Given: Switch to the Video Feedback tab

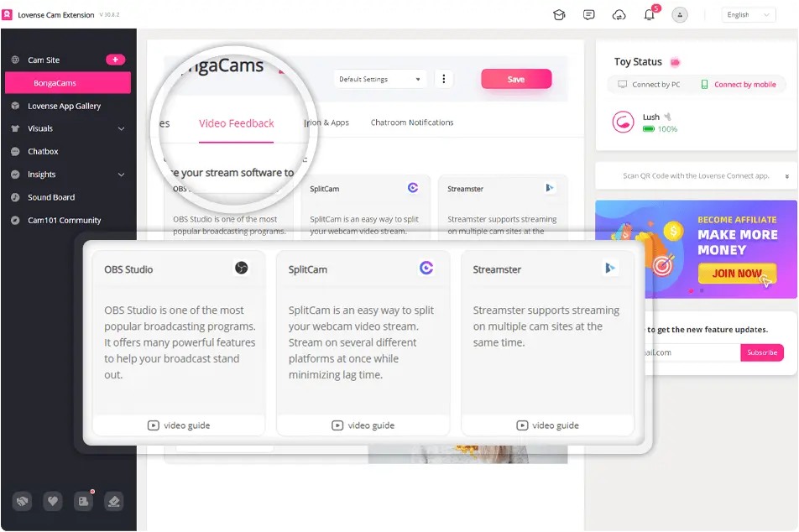Looking at the screenshot, I should [237, 123].
